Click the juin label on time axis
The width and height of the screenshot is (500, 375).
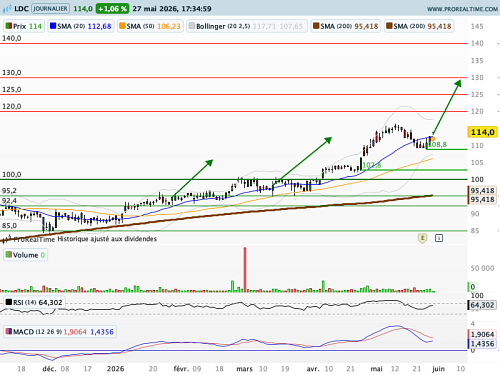point(439,369)
